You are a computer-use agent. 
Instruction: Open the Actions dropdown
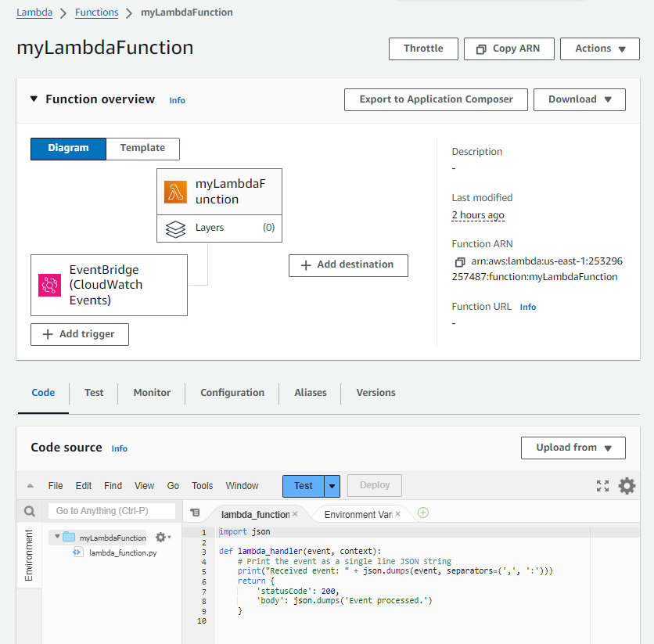pos(599,49)
